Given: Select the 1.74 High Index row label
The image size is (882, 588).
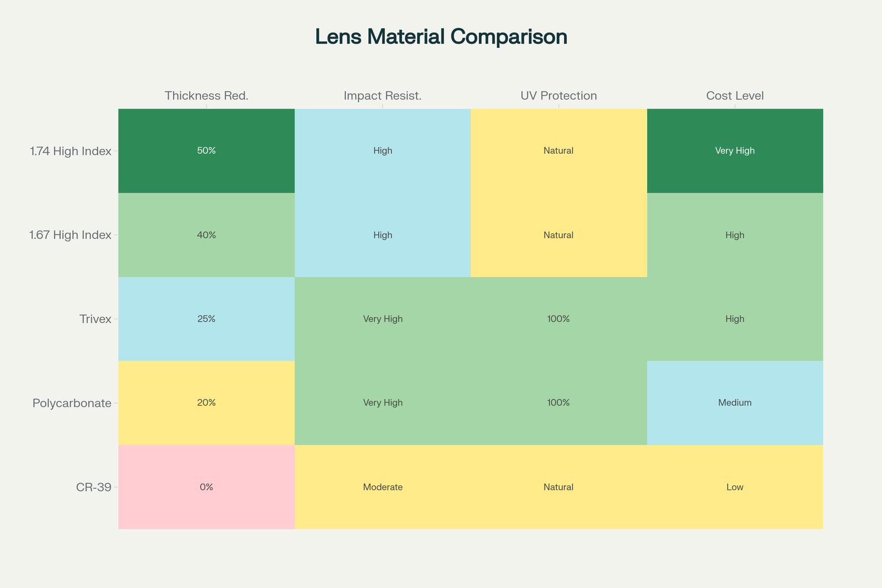Looking at the screenshot, I should click(x=71, y=151).
